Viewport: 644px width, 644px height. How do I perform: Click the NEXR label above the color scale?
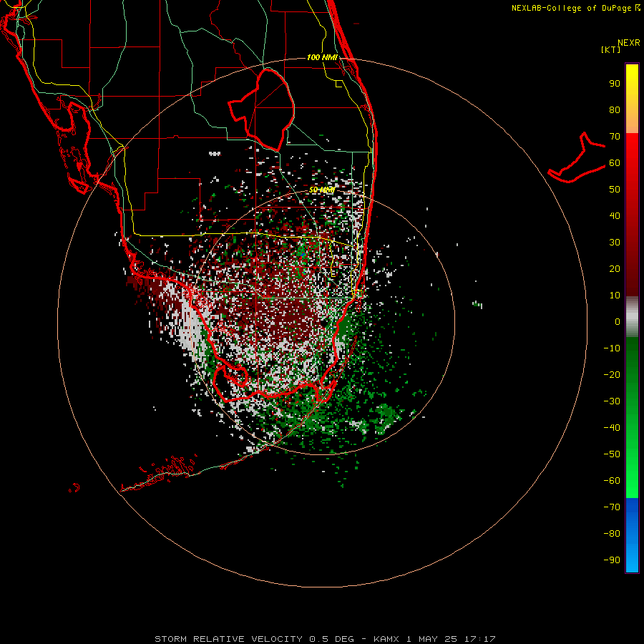coord(628,43)
